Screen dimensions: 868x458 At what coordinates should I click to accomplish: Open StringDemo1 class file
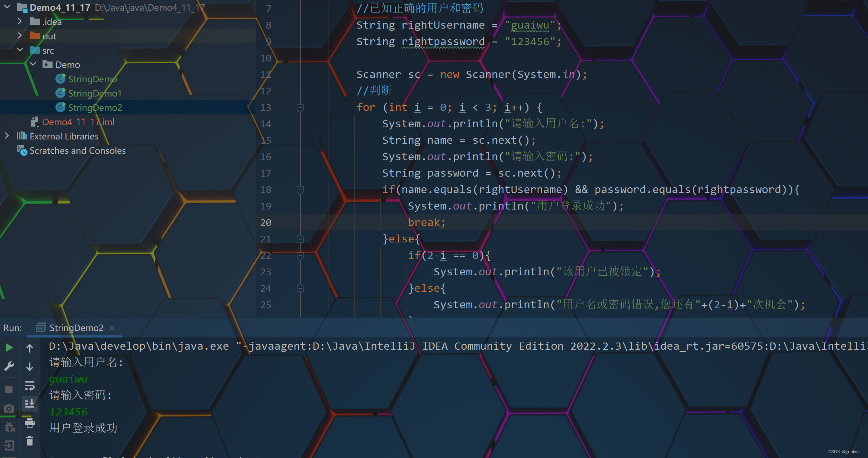click(x=95, y=93)
